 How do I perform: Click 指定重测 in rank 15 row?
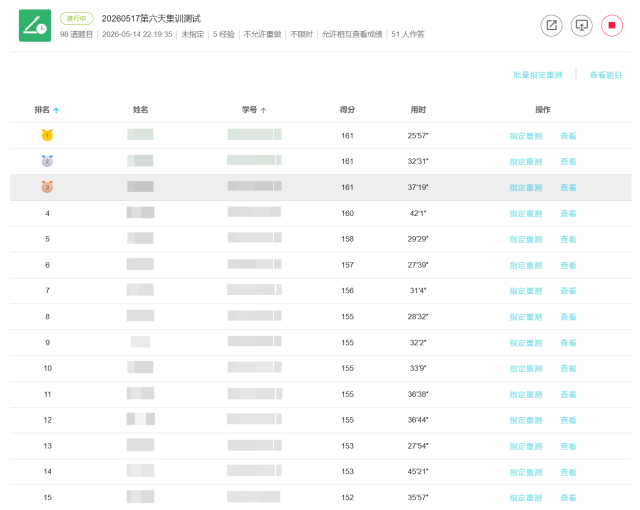[526, 498]
